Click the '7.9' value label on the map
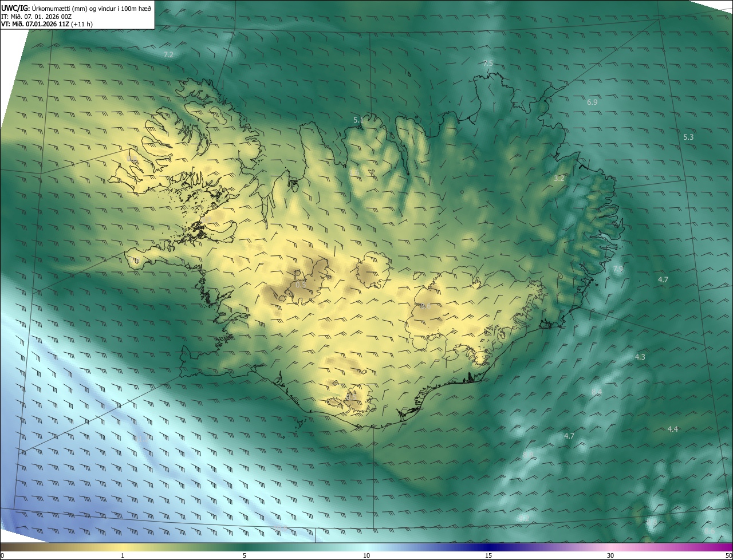 [617, 269]
